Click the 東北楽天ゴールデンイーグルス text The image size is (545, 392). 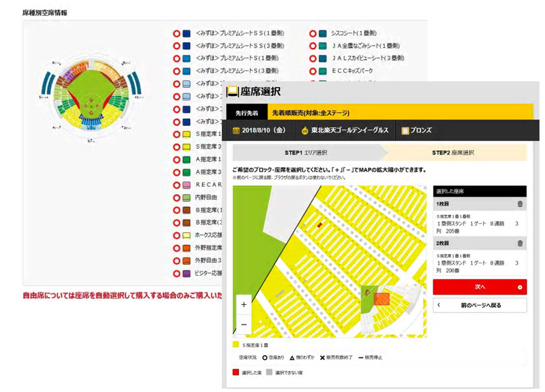(349, 130)
